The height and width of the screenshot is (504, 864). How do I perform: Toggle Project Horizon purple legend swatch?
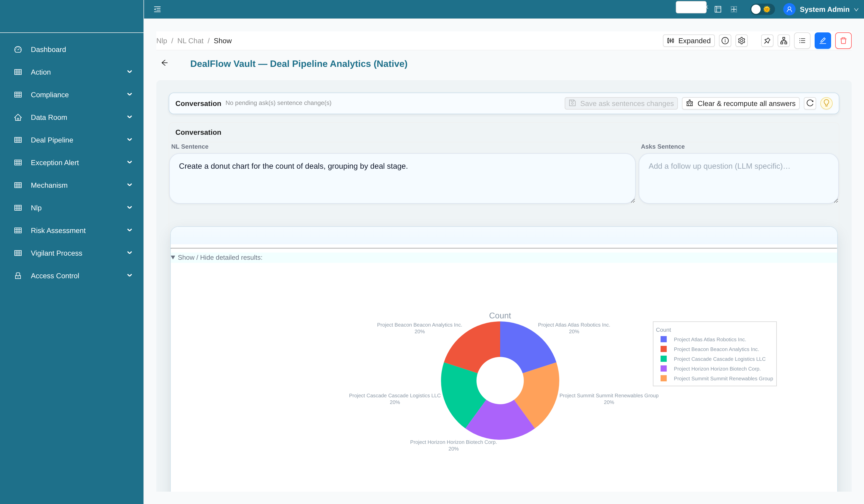coord(663,368)
